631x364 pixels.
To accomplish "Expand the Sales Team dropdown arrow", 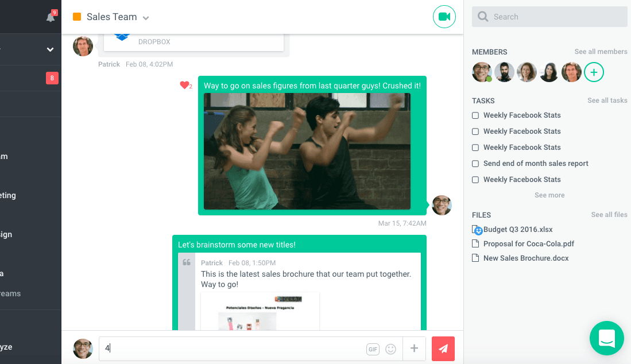I will [146, 18].
